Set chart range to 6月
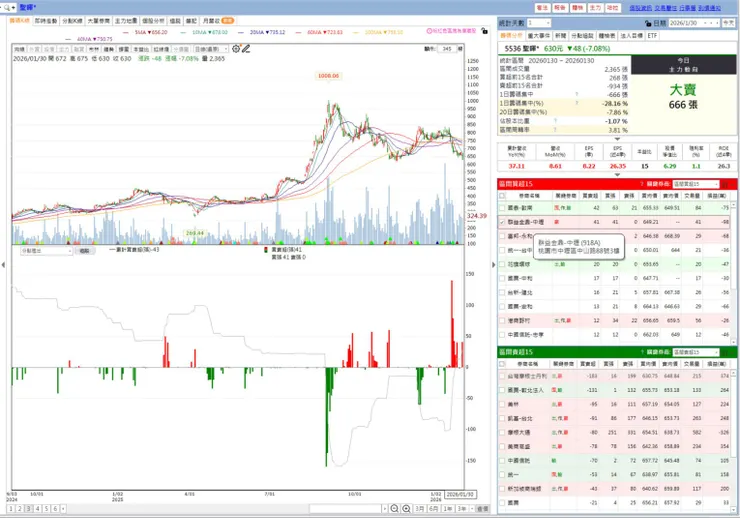Image resolution: width=740 pixels, height=518 pixels. tap(434, 509)
